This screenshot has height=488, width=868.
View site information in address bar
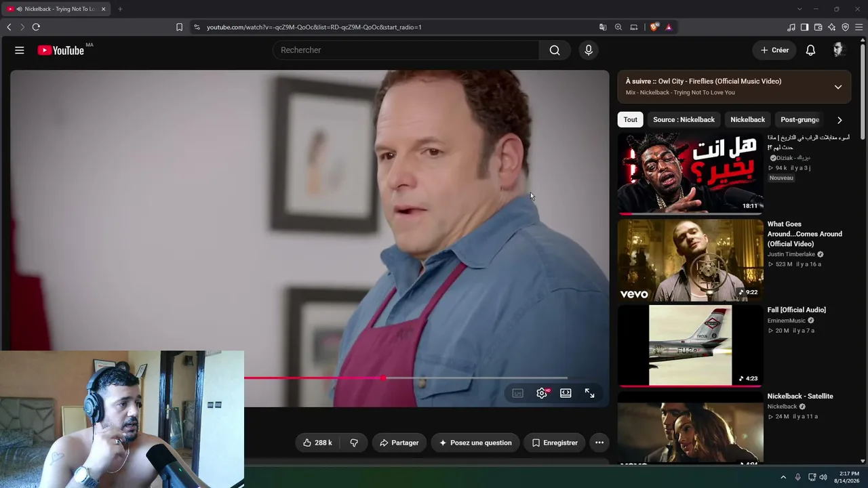coord(197,27)
